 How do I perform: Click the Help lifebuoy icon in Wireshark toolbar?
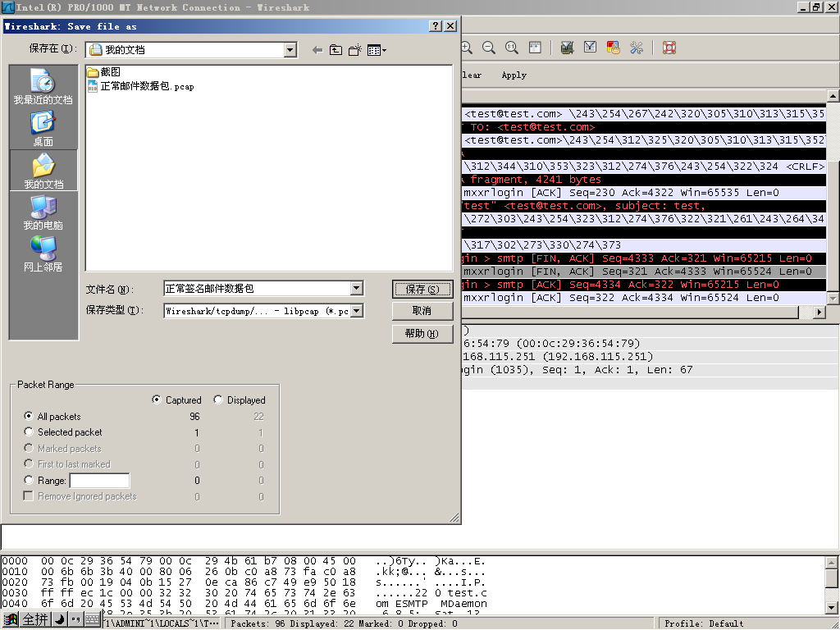[669, 48]
